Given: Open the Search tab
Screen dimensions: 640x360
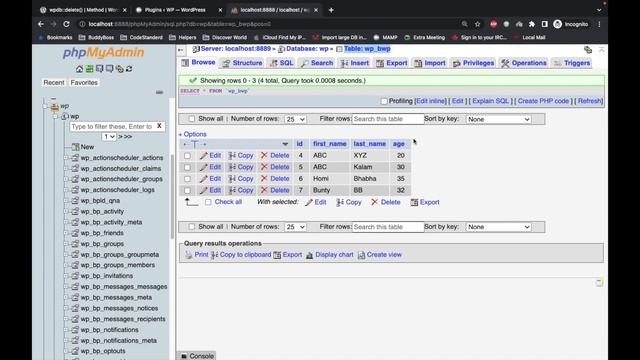Looking at the screenshot, I should (x=317, y=63).
